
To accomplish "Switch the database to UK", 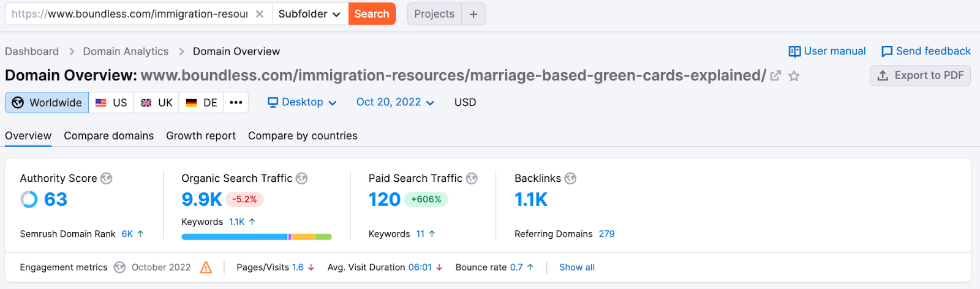I will [157, 103].
